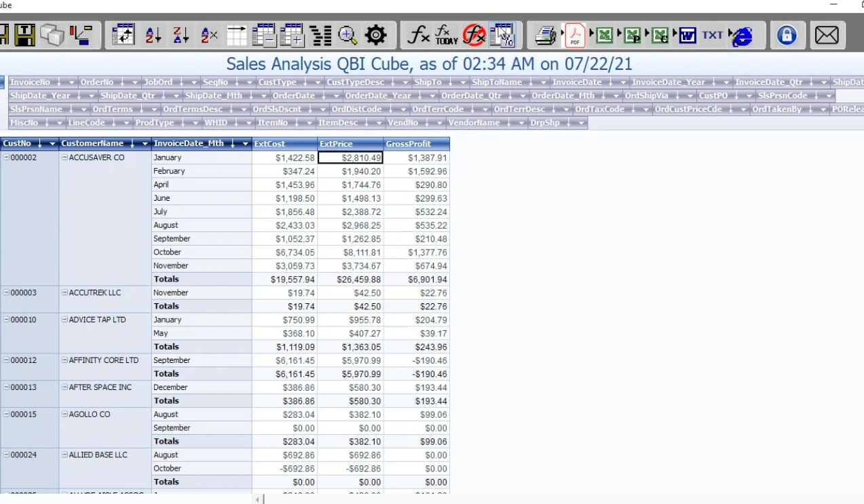The width and height of the screenshot is (864, 504).
Task: Export the report to Word
Action: pyautogui.click(x=688, y=35)
